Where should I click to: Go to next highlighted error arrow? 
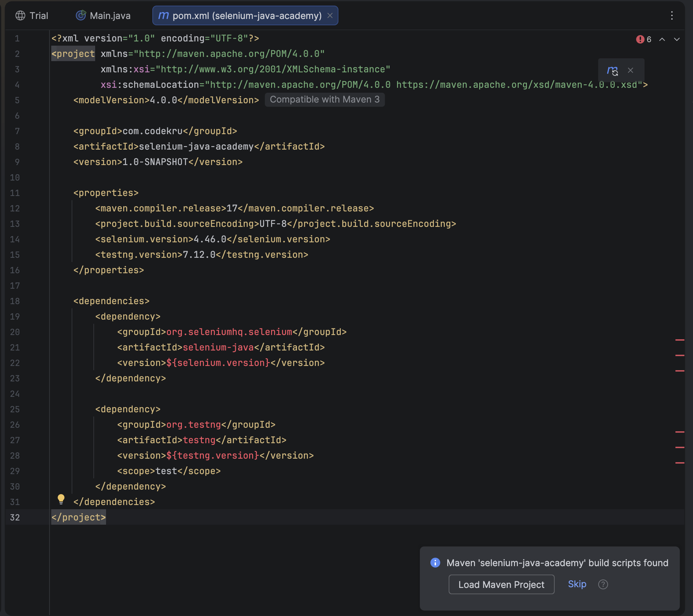coord(677,39)
